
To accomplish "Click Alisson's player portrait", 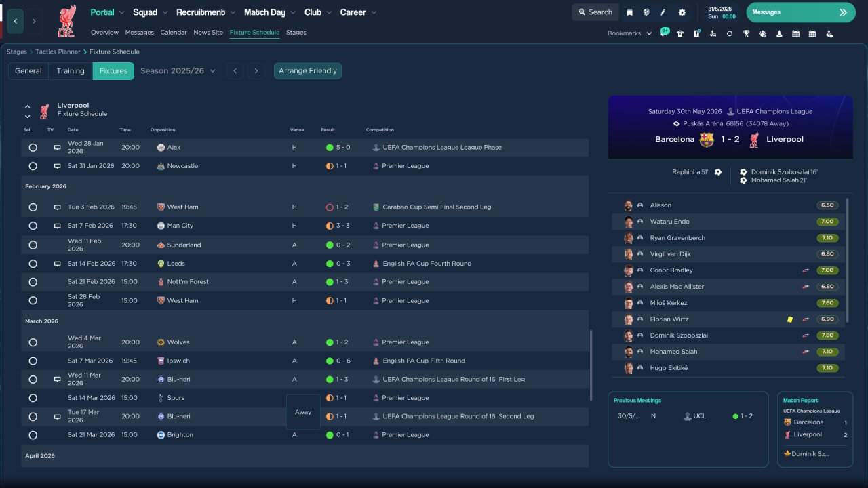I will [629, 205].
